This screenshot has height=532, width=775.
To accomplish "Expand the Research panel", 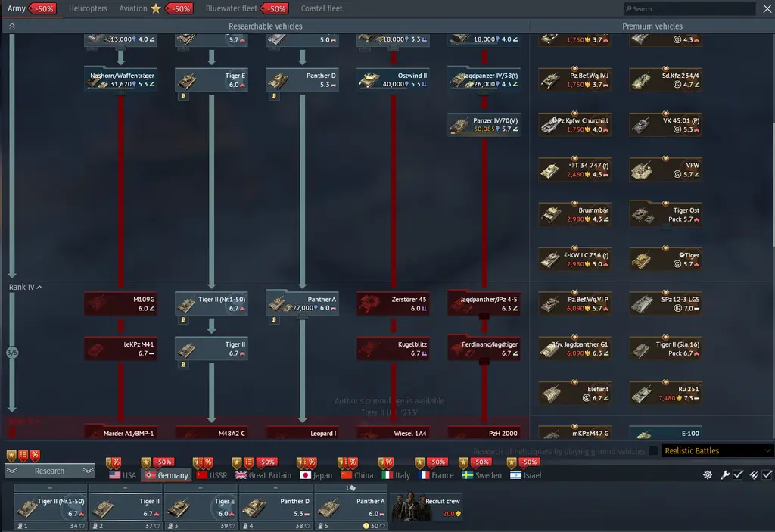I will [x=49, y=471].
